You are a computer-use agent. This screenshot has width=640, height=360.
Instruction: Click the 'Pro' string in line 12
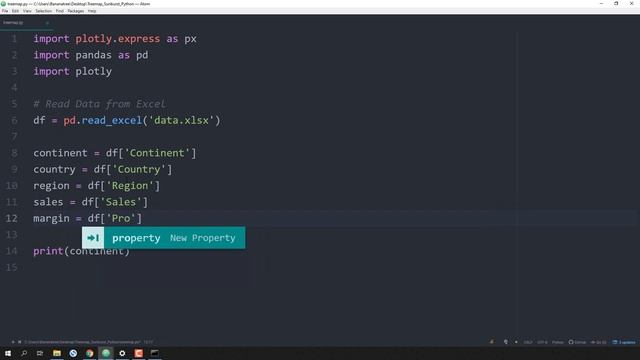pyautogui.click(x=121, y=218)
